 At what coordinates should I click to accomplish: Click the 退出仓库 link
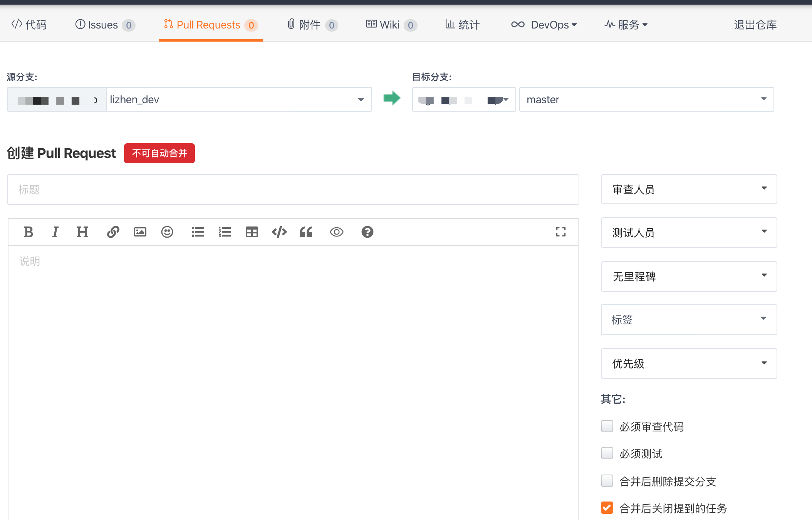(x=755, y=25)
